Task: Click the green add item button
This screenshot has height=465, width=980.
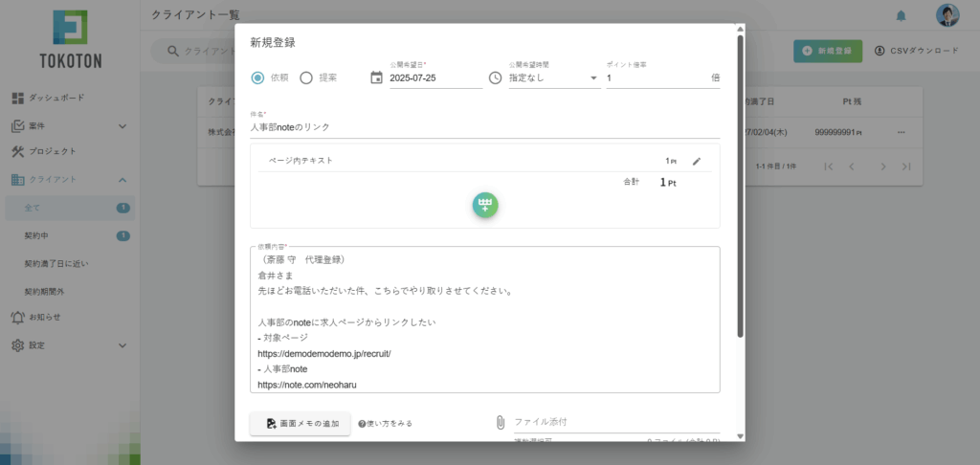Action: [485, 206]
